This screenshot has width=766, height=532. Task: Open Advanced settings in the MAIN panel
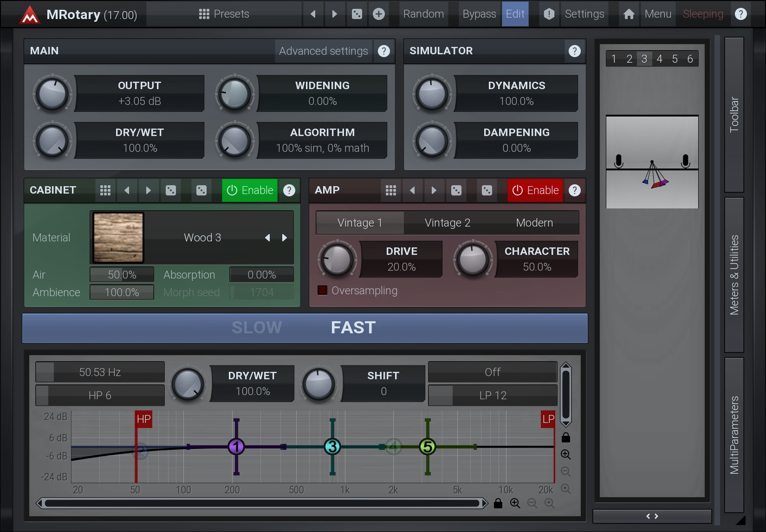pos(323,51)
